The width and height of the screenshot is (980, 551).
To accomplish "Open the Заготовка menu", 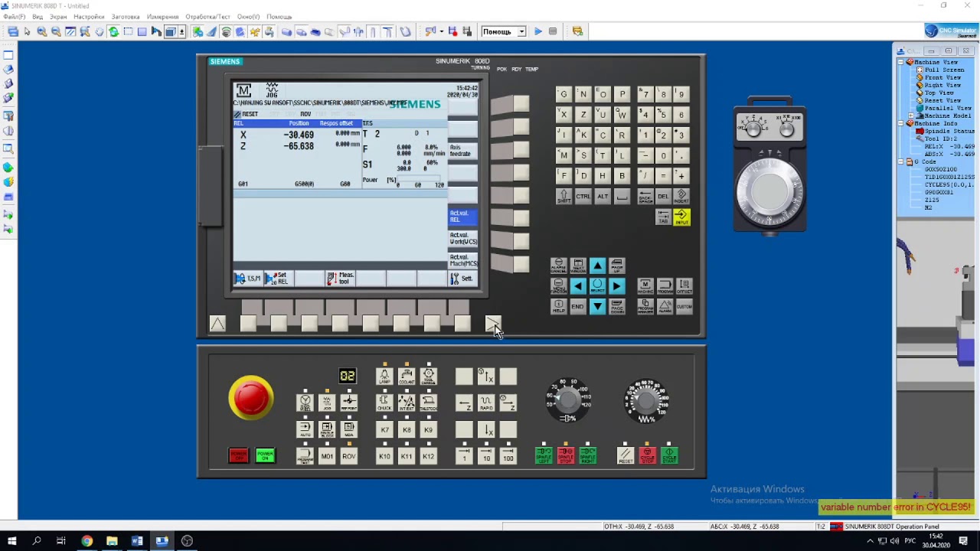I will (126, 16).
